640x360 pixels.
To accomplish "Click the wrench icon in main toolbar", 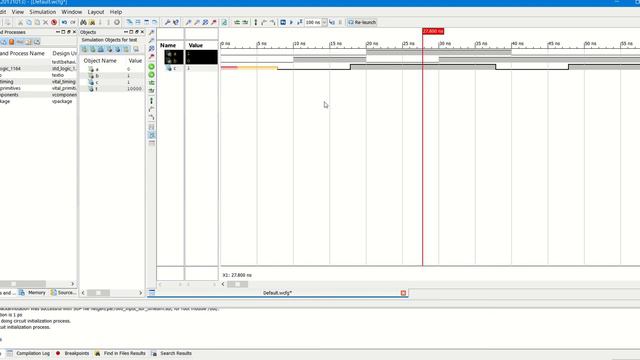I will 167,22.
